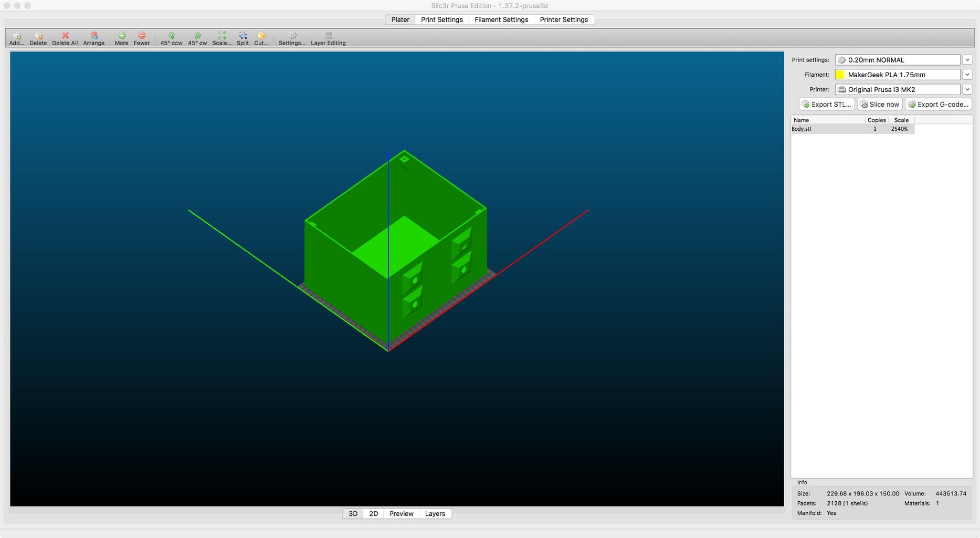
Task: Click the copies value for Body.stl
Action: (875, 129)
